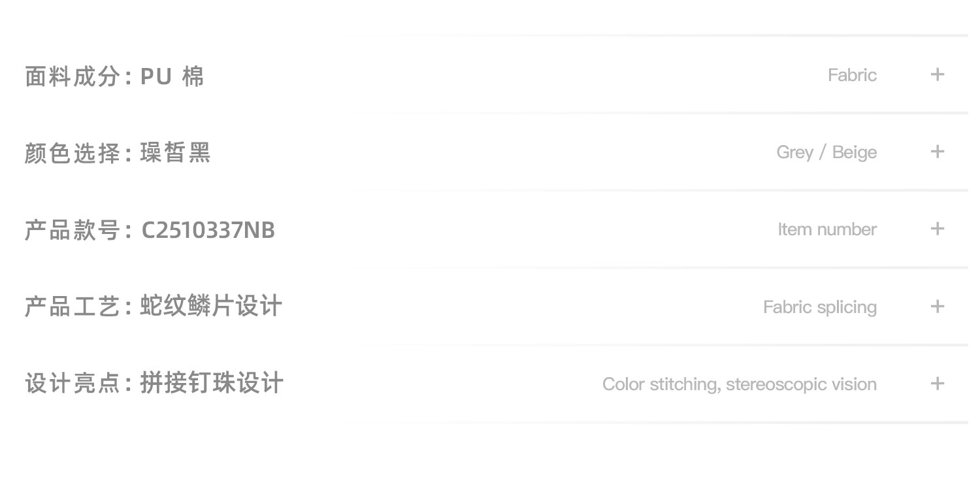The height and width of the screenshot is (481, 980).
Task: Click the 拼接钉珠设计 highlight text
Action: (x=212, y=384)
